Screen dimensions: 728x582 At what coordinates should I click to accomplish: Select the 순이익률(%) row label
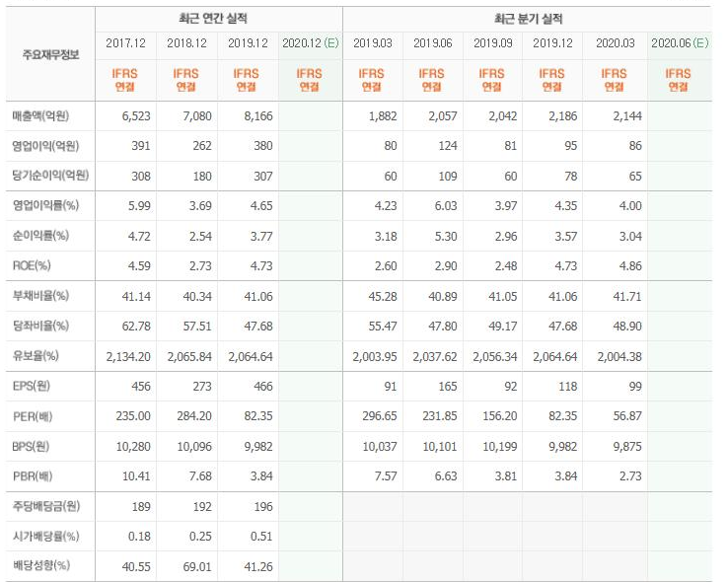coord(40,236)
